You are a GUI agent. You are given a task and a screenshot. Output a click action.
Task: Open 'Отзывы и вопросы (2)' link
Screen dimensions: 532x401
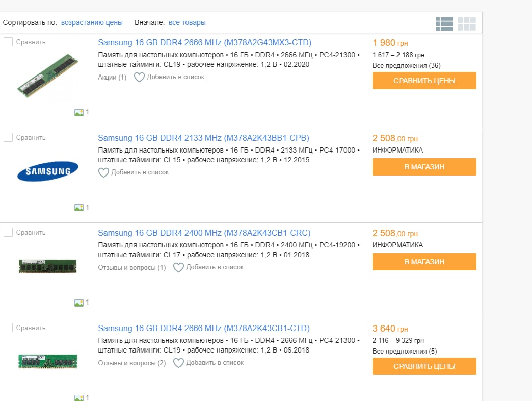(132, 363)
